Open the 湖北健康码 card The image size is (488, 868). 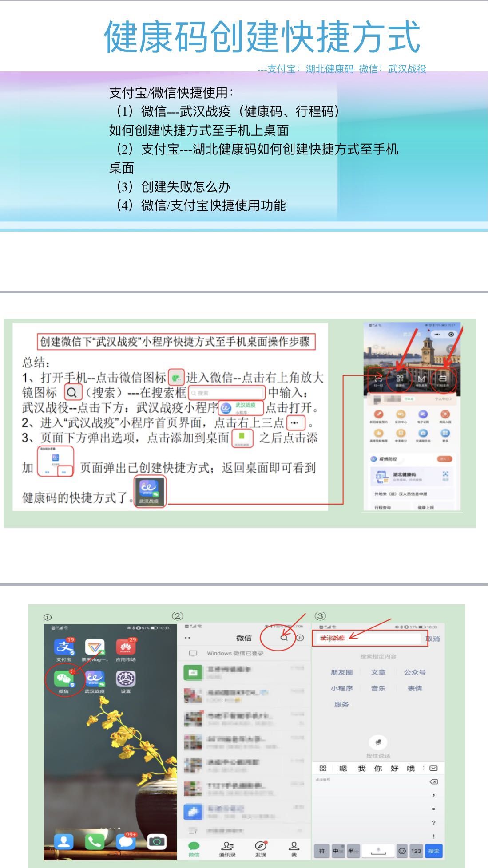tap(412, 477)
